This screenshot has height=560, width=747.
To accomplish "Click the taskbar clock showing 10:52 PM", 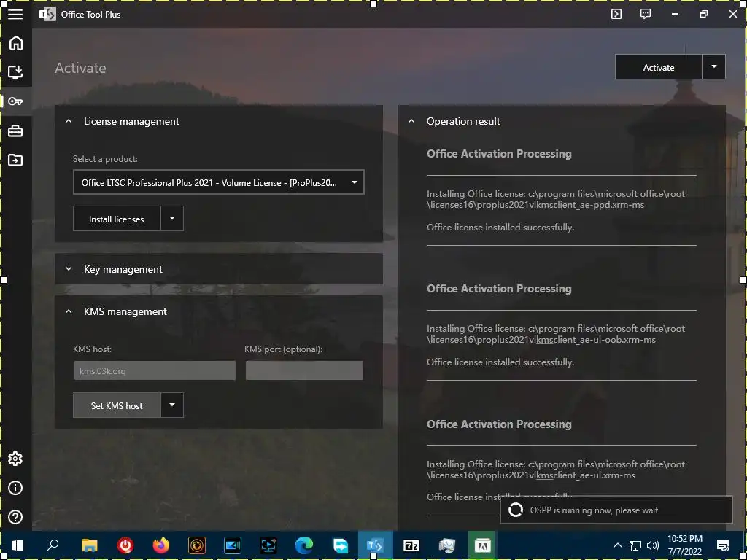I will pos(684,545).
